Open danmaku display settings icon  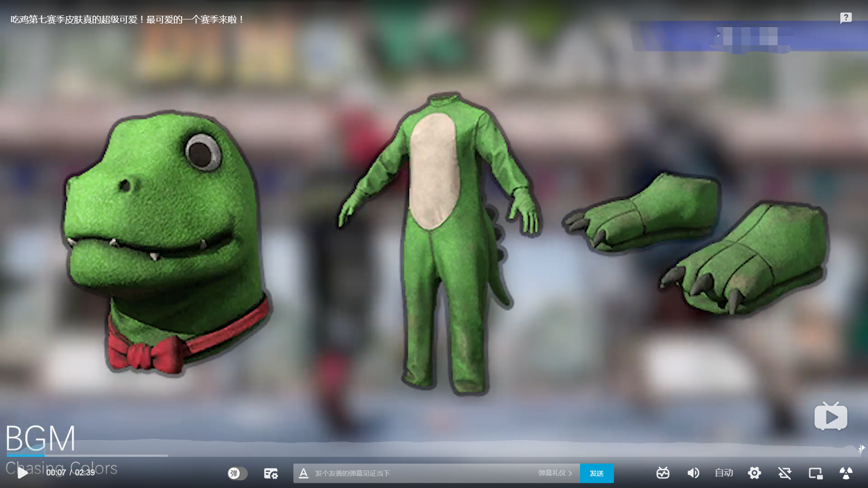pyautogui.click(x=271, y=474)
